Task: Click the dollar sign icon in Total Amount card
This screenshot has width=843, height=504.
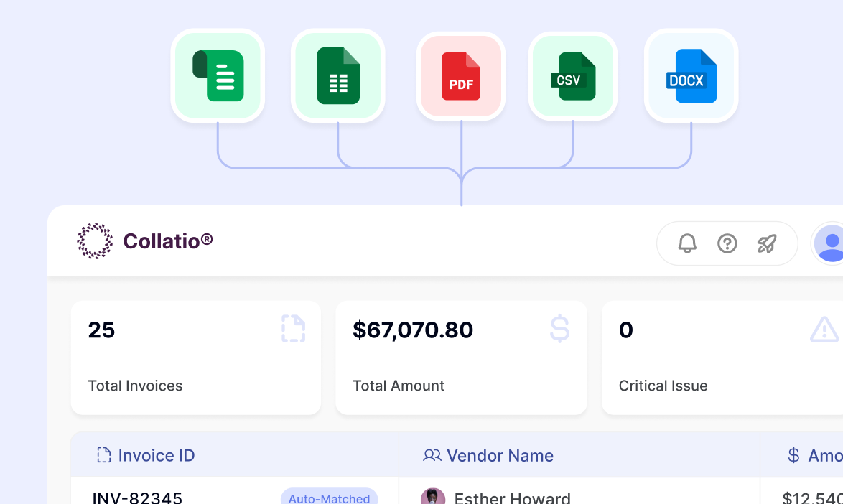Action: click(559, 329)
